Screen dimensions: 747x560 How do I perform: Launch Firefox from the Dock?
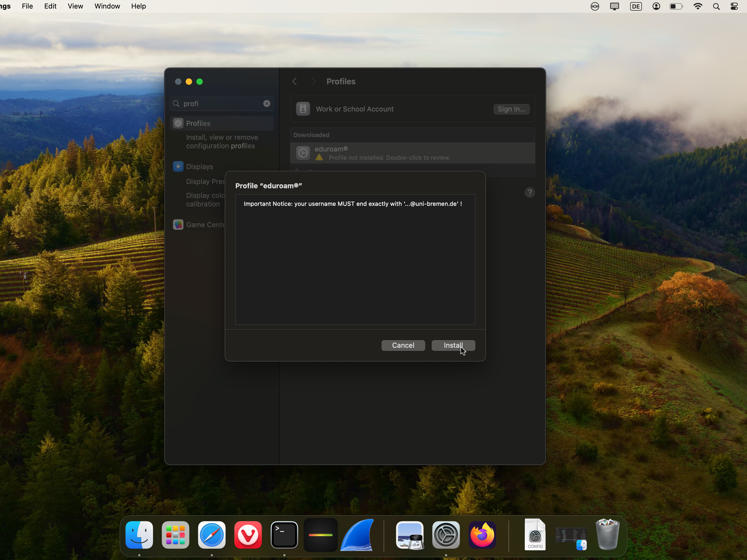pyautogui.click(x=482, y=535)
